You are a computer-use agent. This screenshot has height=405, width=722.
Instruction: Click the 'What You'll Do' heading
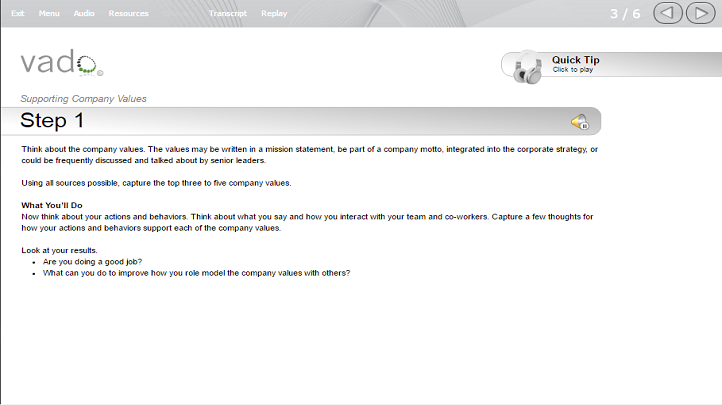coord(52,205)
